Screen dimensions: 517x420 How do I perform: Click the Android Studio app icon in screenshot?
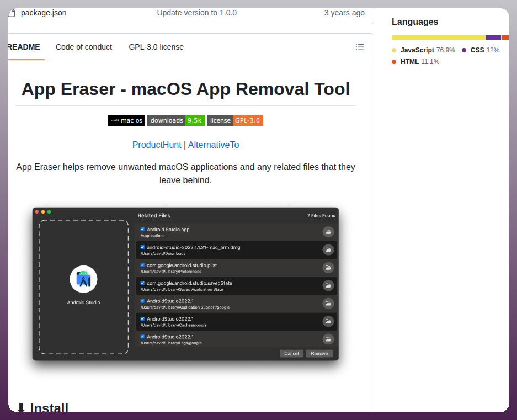pyautogui.click(x=83, y=279)
